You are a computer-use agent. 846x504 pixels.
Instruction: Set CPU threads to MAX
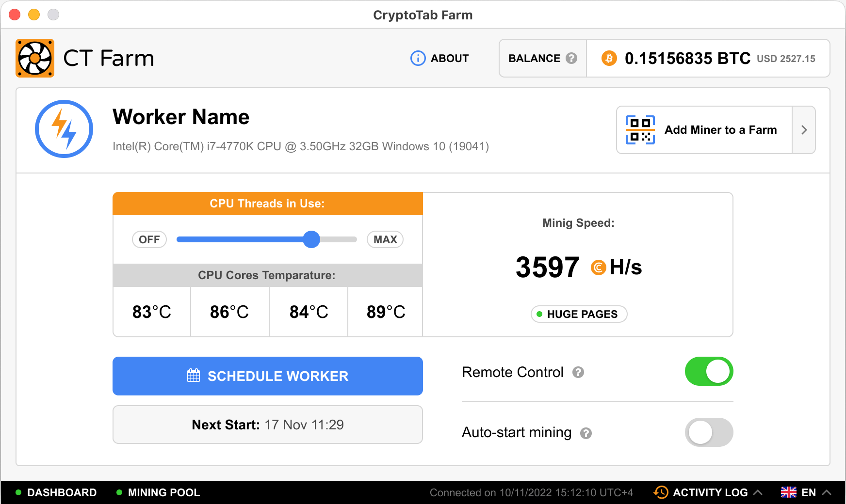click(x=385, y=239)
